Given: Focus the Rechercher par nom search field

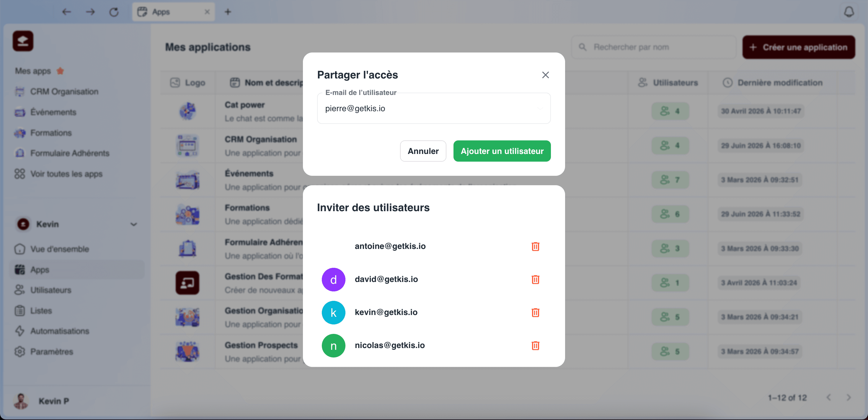Looking at the screenshot, I should point(654,47).
